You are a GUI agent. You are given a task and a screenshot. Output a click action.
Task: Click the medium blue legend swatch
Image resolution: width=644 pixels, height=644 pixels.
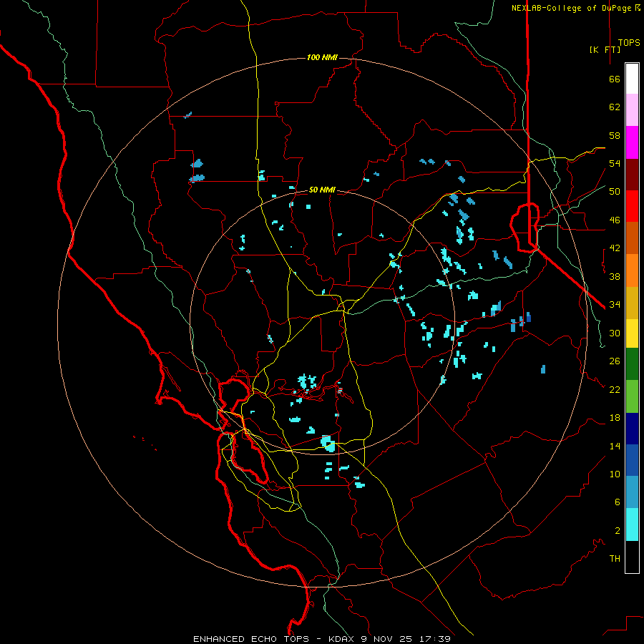(x=632, y=460)
